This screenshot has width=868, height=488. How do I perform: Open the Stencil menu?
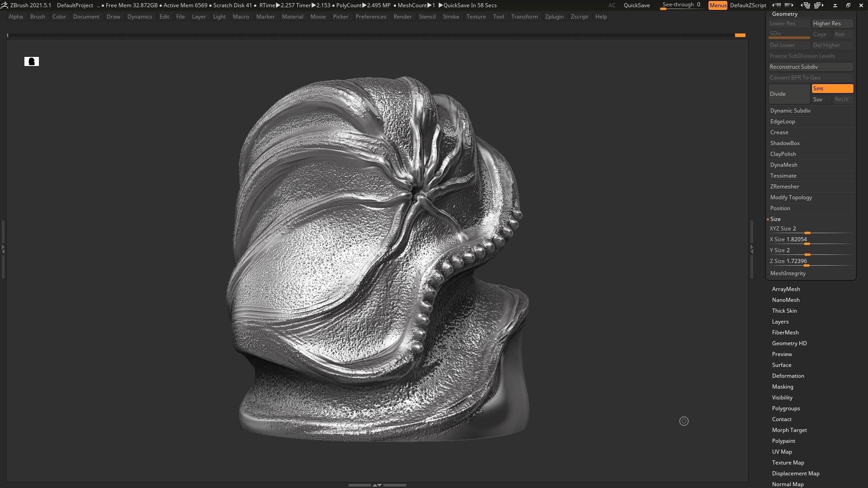pyautogui.click(x=427, y=17)
